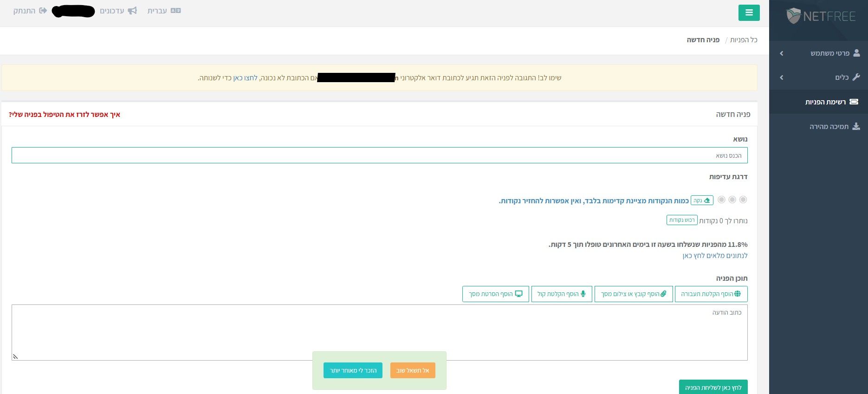Add screen recording via monitor 'הוסף הסרטת מסך'
Image resolution: width=868 pixels, height=394 pixels.
click(496, 294)
